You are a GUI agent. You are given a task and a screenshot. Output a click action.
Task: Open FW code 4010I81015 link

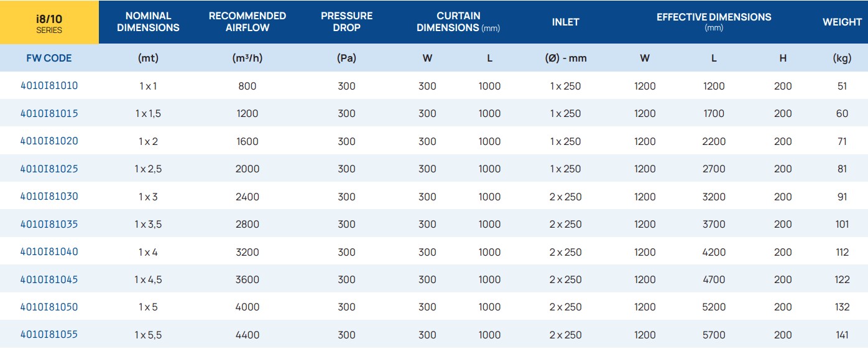pyautogui.click(x=49, y=113)
